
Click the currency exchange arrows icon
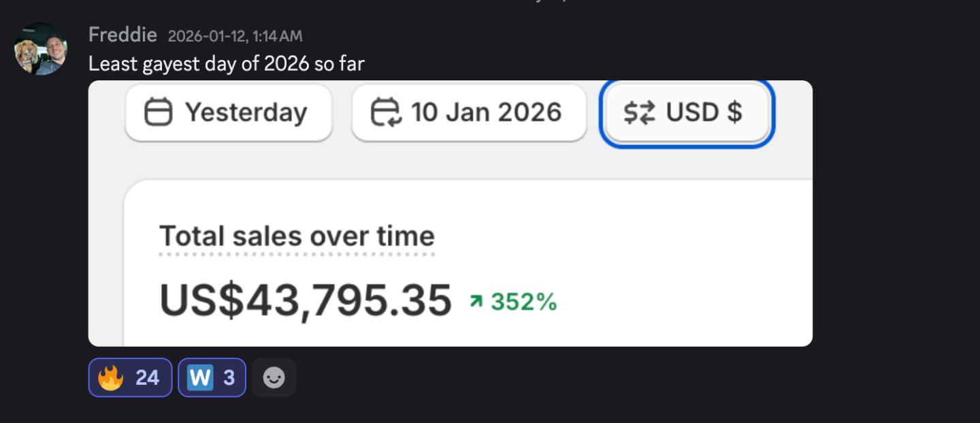tap(639, 113)
